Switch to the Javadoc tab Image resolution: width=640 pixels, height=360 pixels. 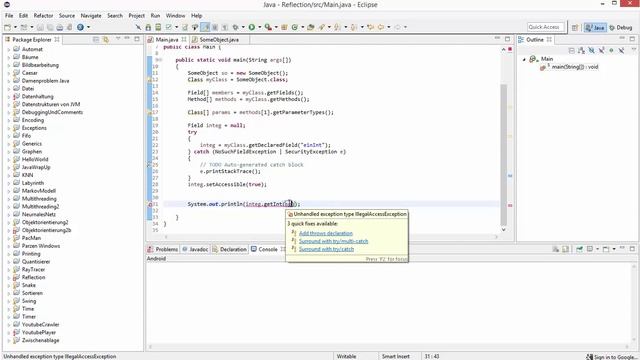tap(196, 249)
